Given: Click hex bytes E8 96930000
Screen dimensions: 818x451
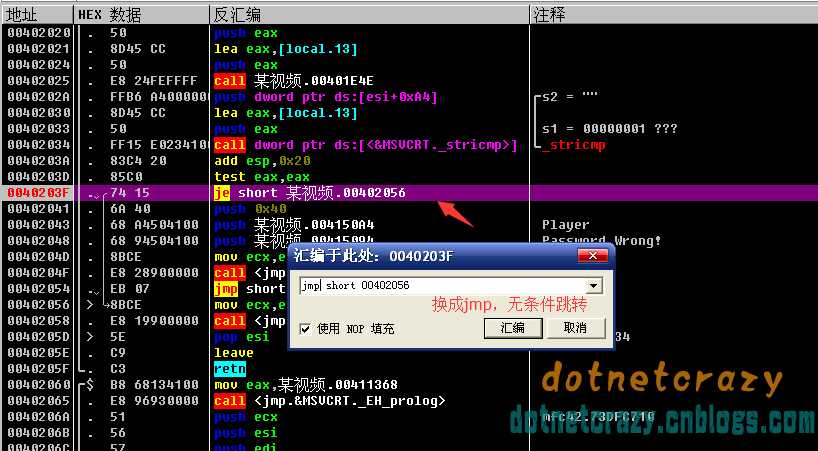Looking at the screenshot, I should coord(154,401).
